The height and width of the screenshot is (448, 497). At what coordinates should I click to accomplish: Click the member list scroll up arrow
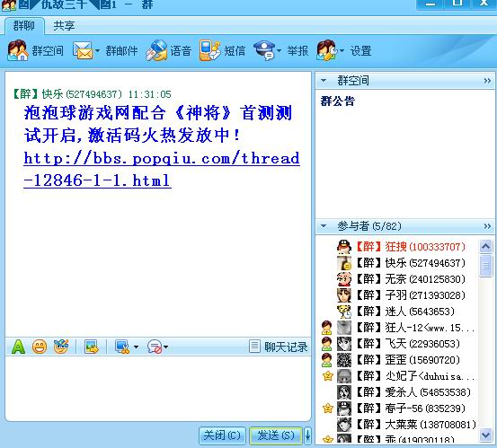[x=486, y=246]
